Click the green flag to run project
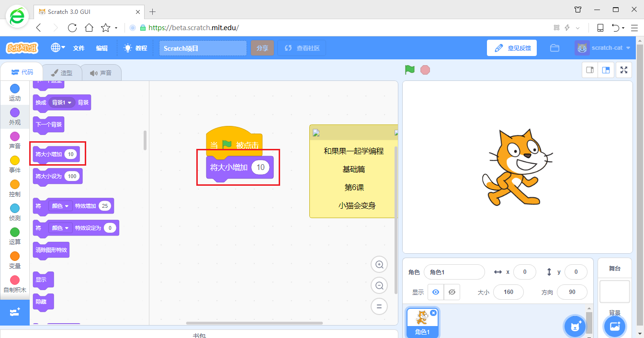 pyautogui.click(x=410, y=70)
